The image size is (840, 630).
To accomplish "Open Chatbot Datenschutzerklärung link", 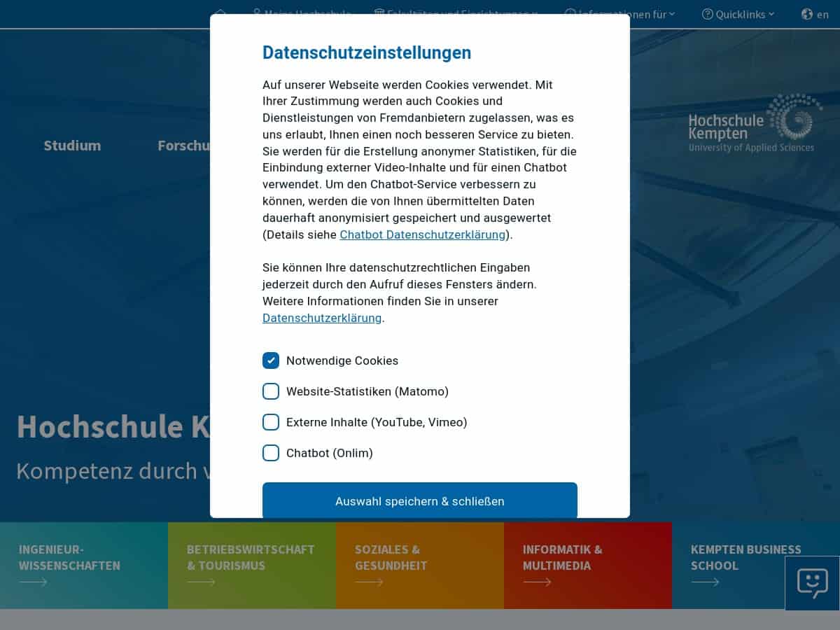I will [x=423, y=234].
